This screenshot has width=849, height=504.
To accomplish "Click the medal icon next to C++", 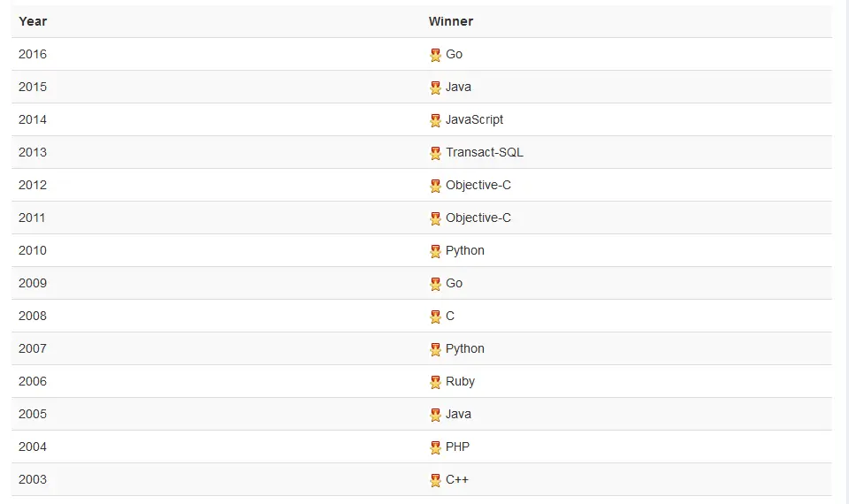I will (435, 480).
